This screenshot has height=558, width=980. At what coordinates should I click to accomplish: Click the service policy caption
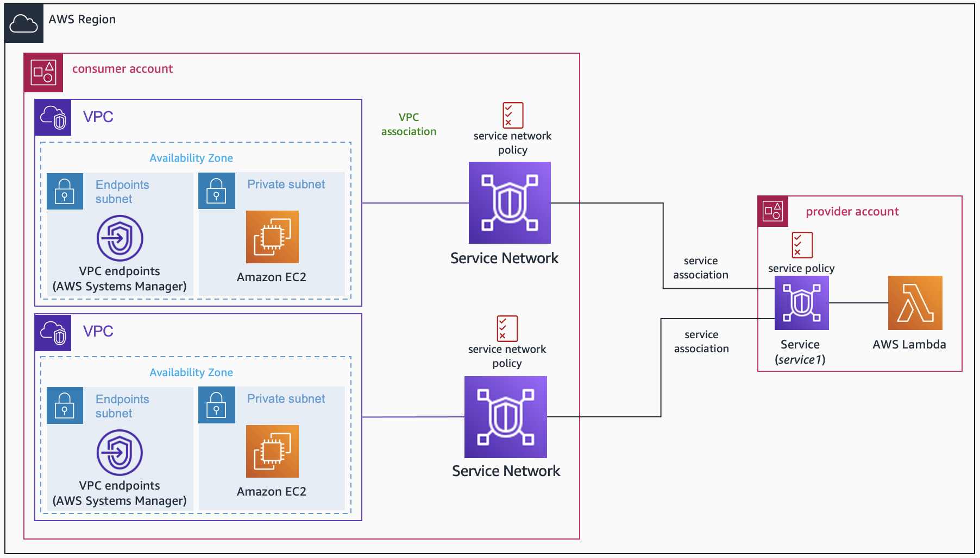click(x=801, y=268)
